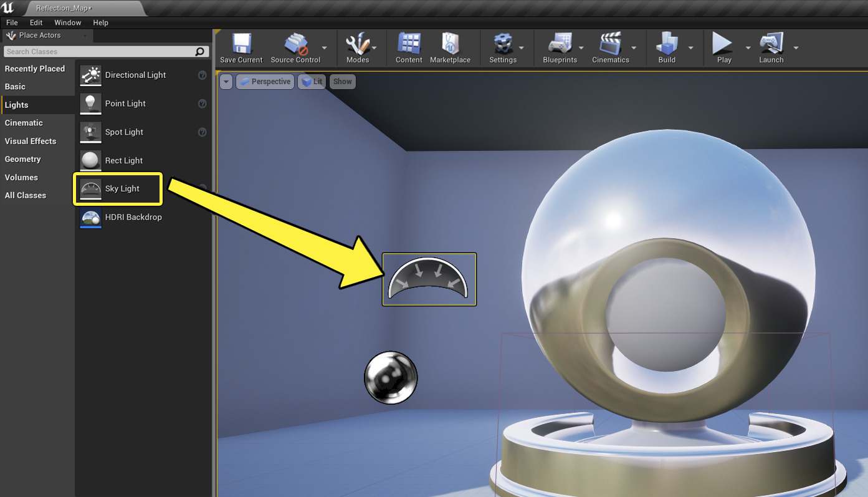Click the Cinematics toolbar icon
Image resolution: width=868 pixels, height=497 pixels.
tap(609, 44)
